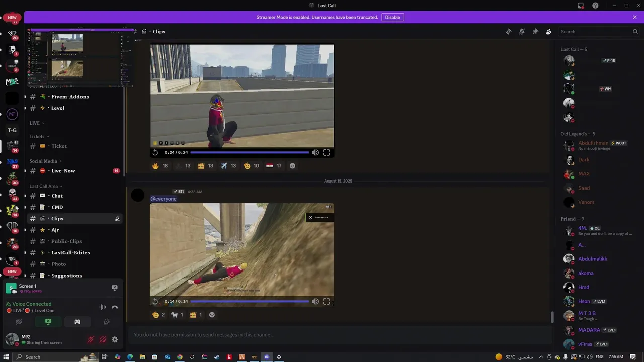Viewport: 644px width, 362px height.
Task: Click the @everyone mention
Action: 164,199
